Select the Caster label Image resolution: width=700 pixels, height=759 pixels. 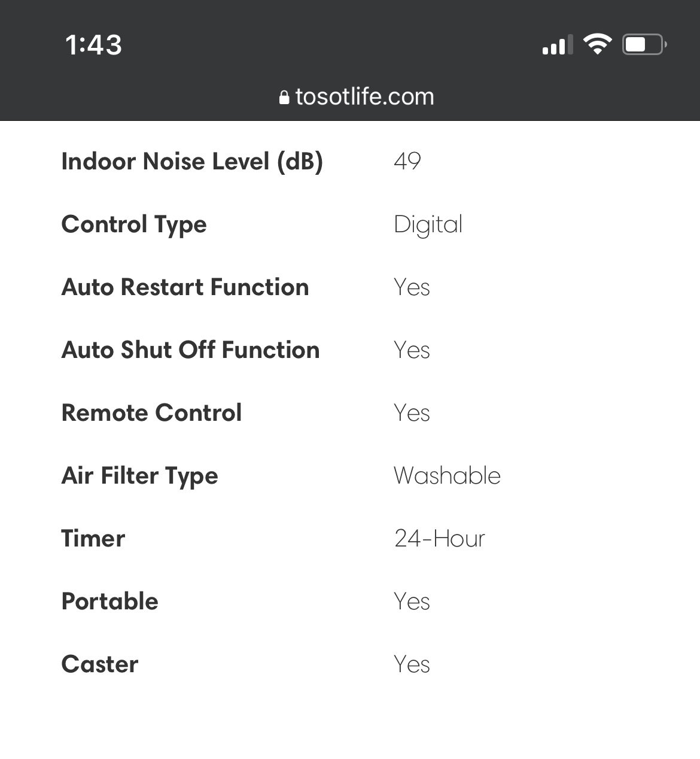click(100, 664)
